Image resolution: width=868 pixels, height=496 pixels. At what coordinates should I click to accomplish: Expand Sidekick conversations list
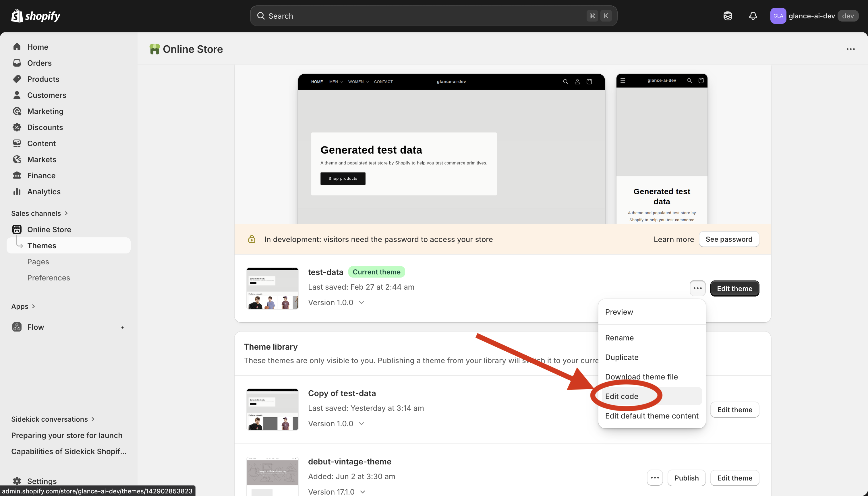tap(53, 419)
